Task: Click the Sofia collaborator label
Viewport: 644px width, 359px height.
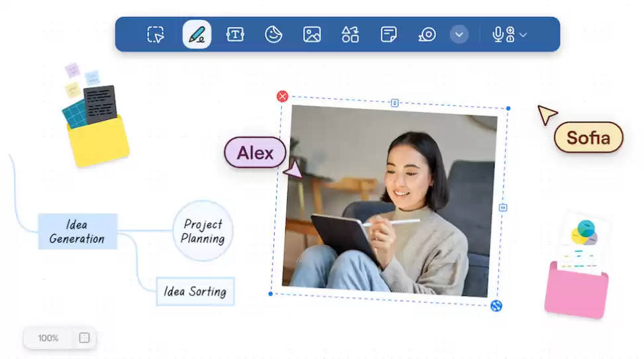Action: point(588,138)
